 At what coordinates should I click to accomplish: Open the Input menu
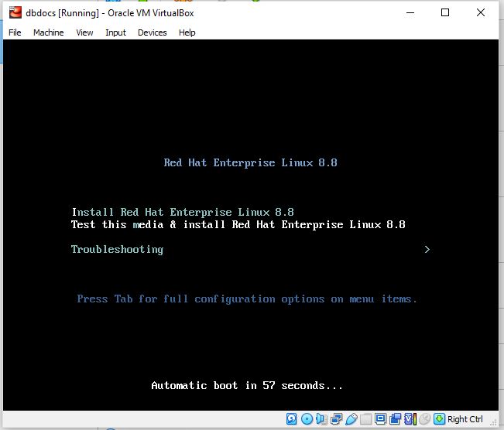115,32
